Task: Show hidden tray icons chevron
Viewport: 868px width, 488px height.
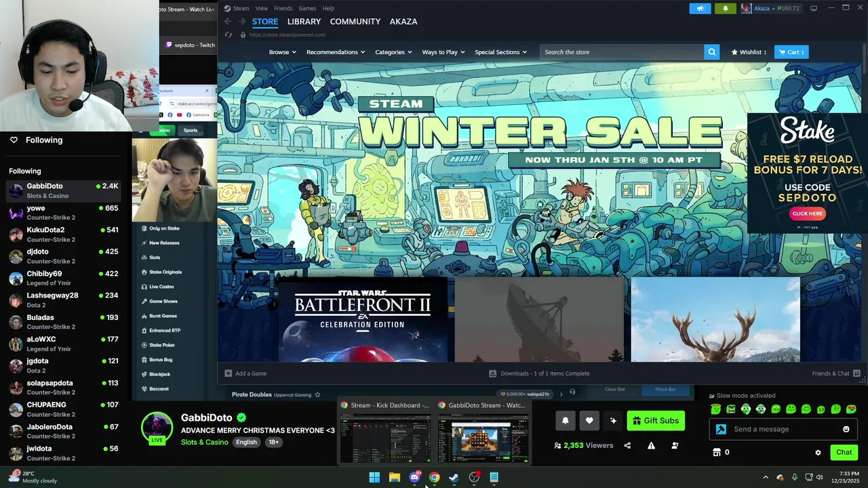Action: point(766,477)
